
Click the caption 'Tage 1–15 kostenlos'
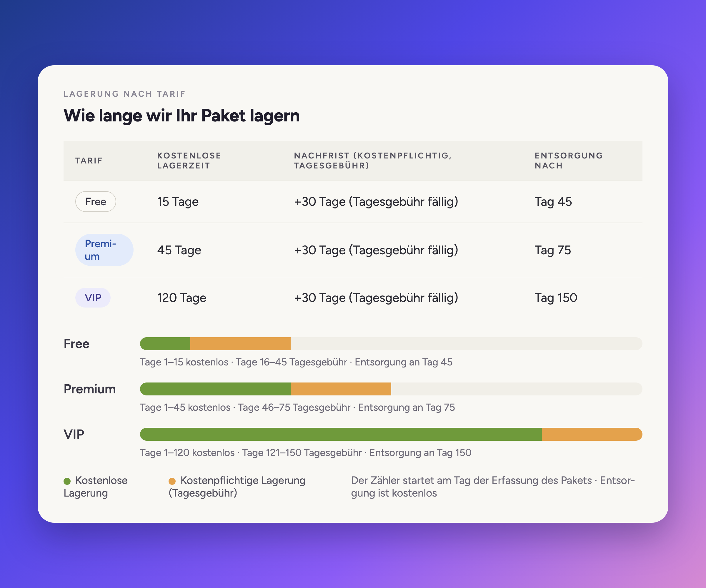point(184,362)
